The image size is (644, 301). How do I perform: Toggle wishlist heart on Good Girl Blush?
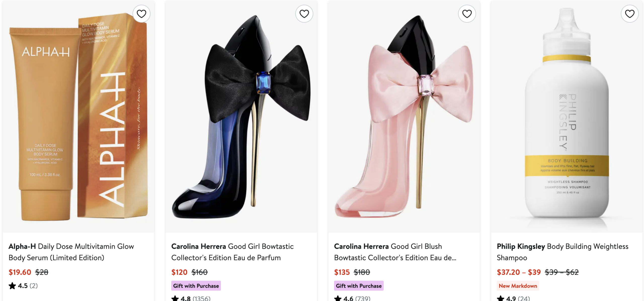[x=467, y=14]
